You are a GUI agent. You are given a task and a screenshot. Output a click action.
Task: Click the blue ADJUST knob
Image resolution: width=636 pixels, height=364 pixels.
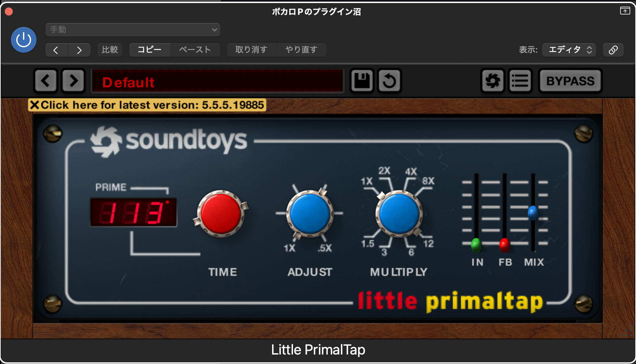point(310,213)
